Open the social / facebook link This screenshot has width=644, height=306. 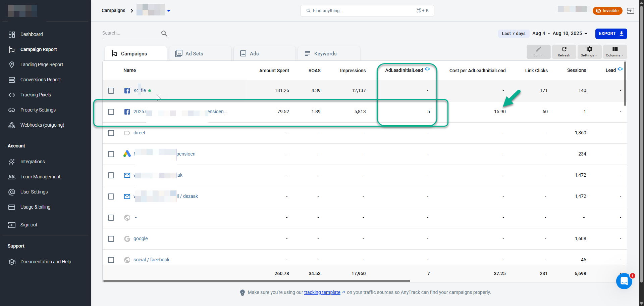151,260
